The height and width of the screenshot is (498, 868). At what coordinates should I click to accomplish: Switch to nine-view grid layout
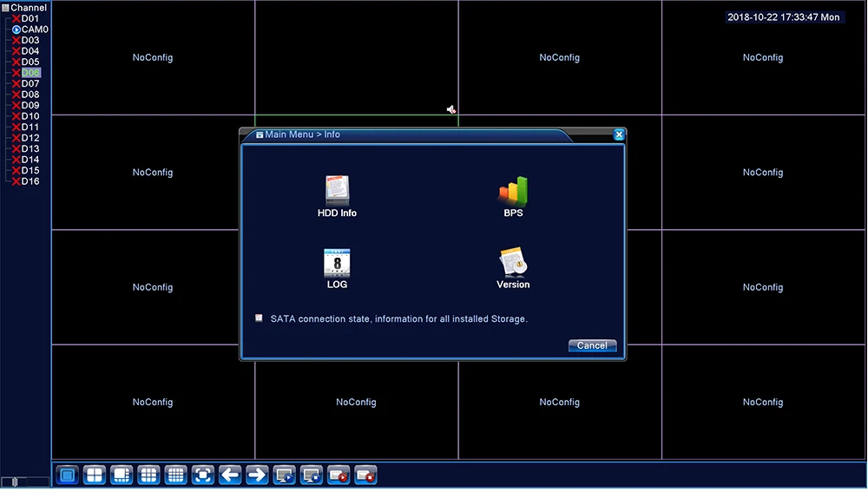click(x=149, y=475)
